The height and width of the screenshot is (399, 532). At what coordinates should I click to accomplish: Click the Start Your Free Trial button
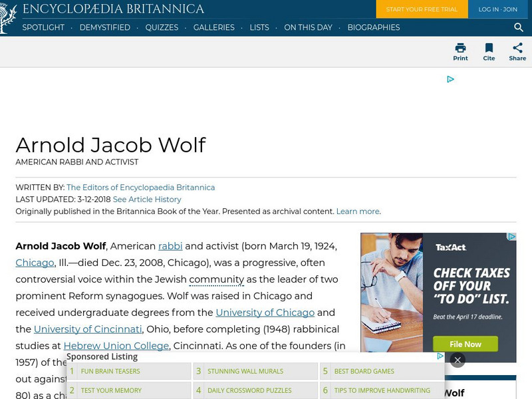pyautogui.click(x=422, y=9)
